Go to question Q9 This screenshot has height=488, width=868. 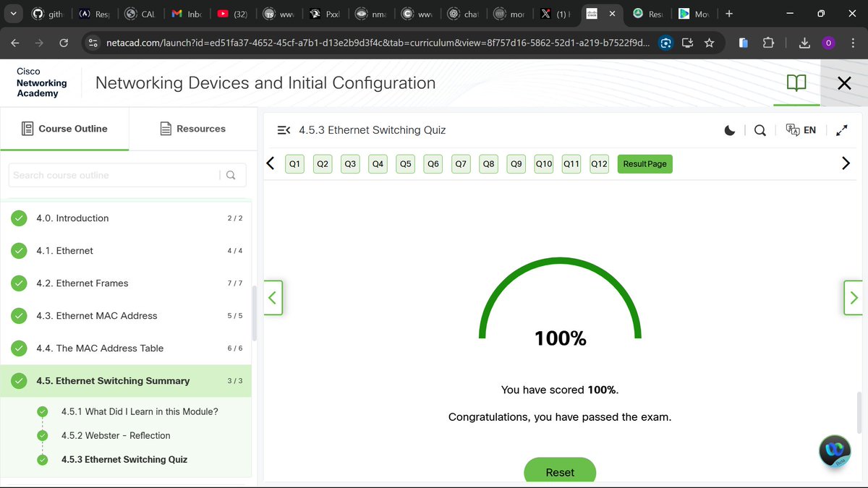pos(516,164)
